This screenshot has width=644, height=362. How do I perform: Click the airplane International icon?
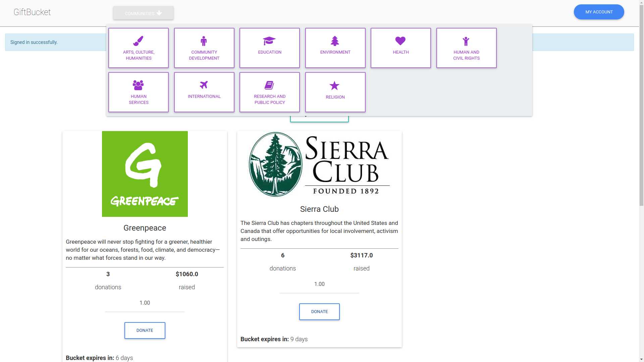click(x=204, y=85)
